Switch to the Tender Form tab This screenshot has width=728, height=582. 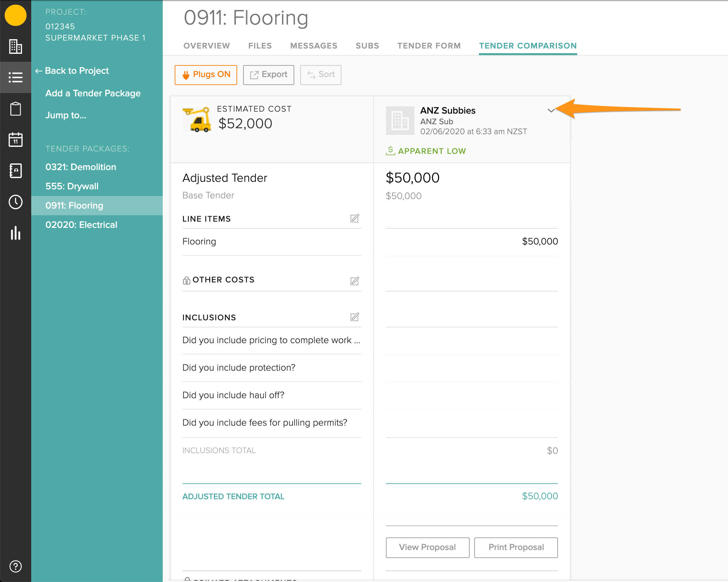point(429,46)
